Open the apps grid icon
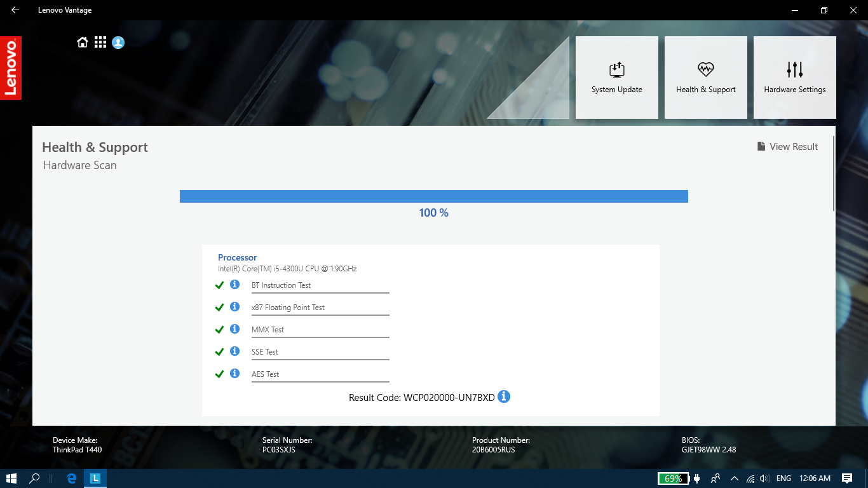Screen dimensions: 868x488 point(100,43)
